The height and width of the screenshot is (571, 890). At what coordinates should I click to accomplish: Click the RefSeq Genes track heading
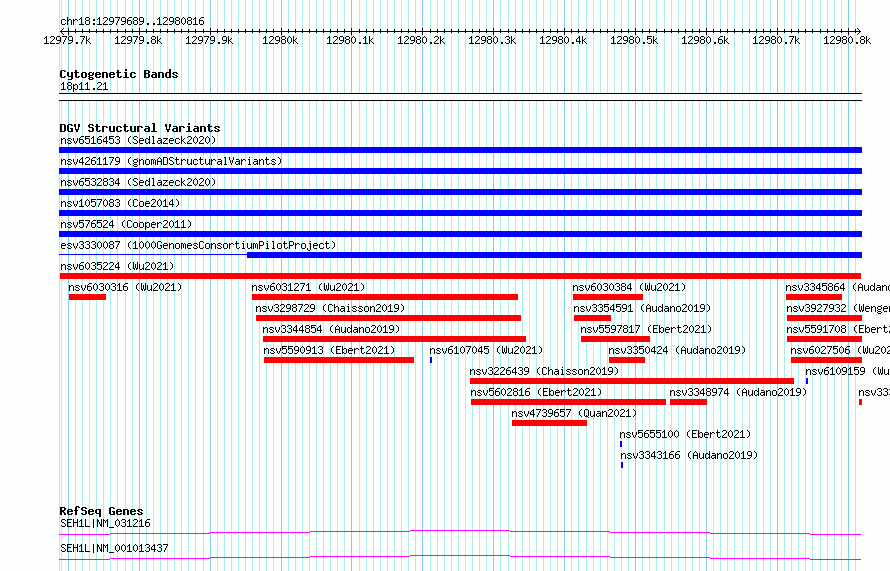(101, 511)
